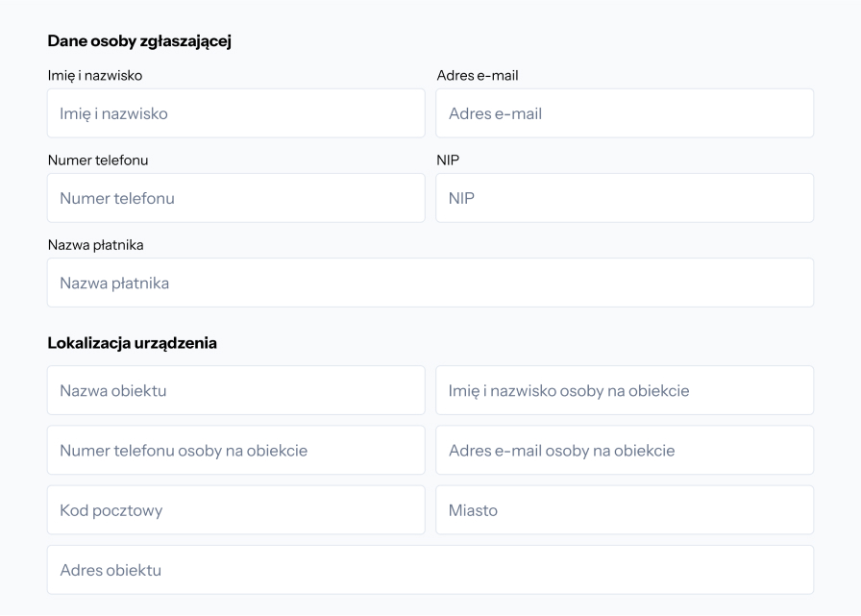The image size is (861, 616).
Task: Focus Numer telefonu osoby na obiekcie field
Action: (x=235, y=450)
